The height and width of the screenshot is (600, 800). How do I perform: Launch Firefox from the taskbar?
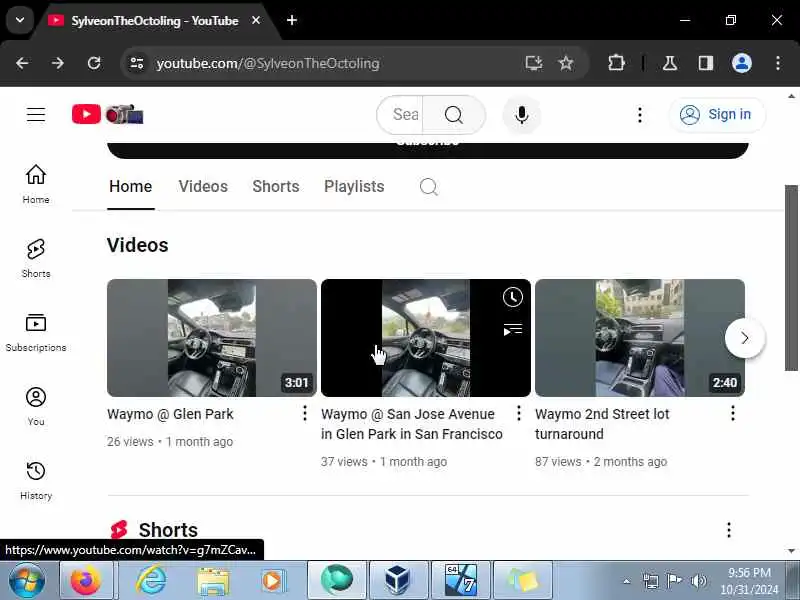pyautogui.click(x=86, y=581)
